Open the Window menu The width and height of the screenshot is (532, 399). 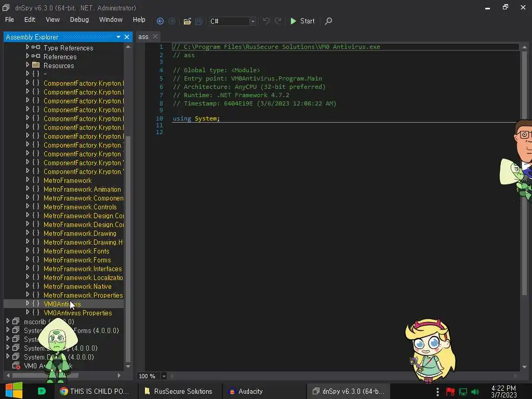[x=111, y=20]
